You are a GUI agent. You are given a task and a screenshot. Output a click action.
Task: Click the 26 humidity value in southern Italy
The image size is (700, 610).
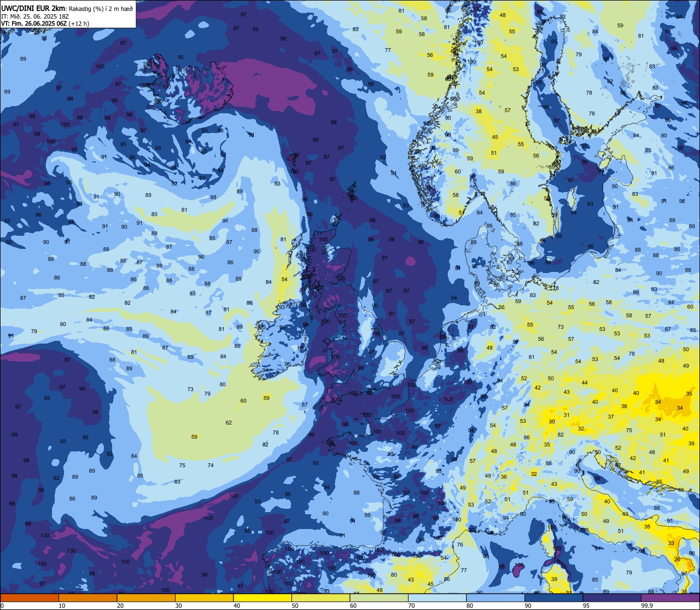point(676,559)
